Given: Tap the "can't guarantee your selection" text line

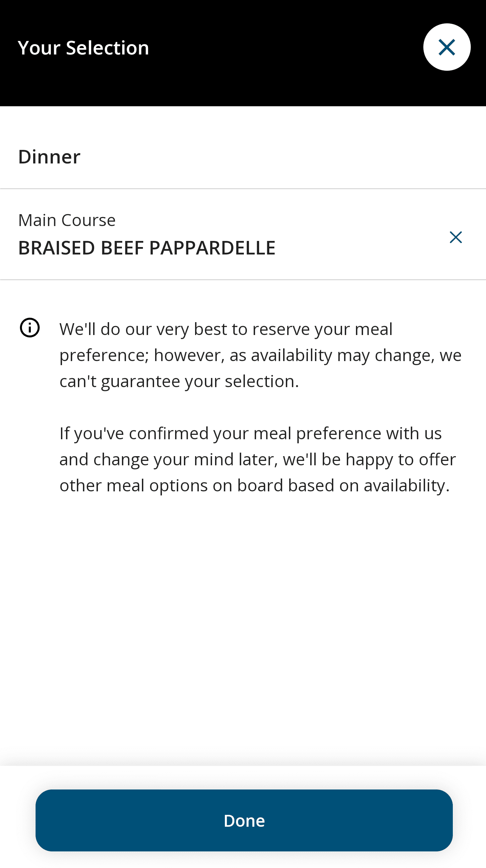Looking at the screenshot, I should 179,381.
